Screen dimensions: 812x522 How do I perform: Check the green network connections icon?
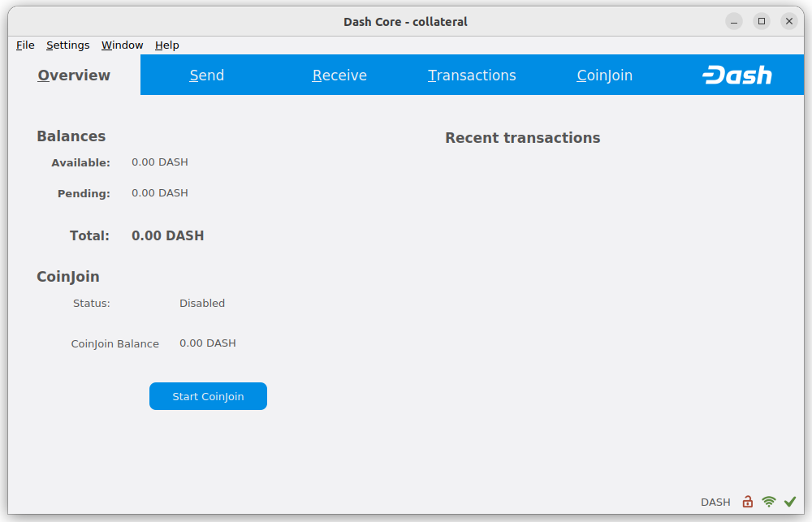point(768,502)
